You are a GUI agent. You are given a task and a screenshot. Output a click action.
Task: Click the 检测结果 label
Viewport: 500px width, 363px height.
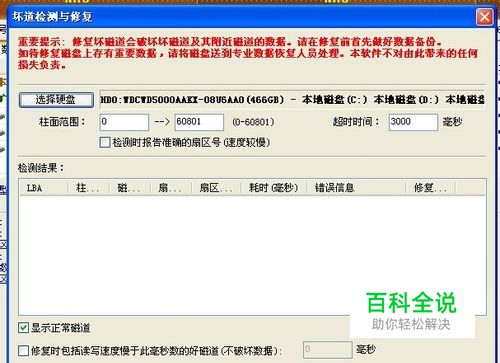point(41,168)
